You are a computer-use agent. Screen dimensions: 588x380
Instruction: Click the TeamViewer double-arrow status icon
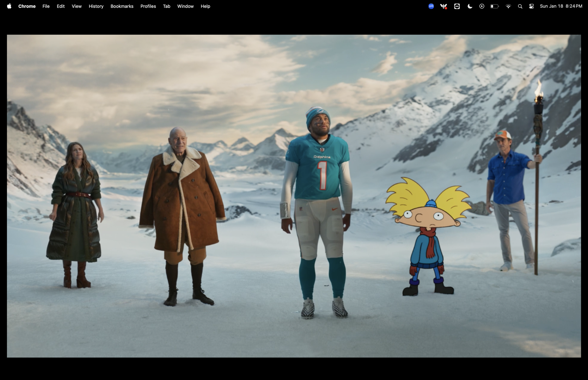pyautogui.click(x=457, y=6)
